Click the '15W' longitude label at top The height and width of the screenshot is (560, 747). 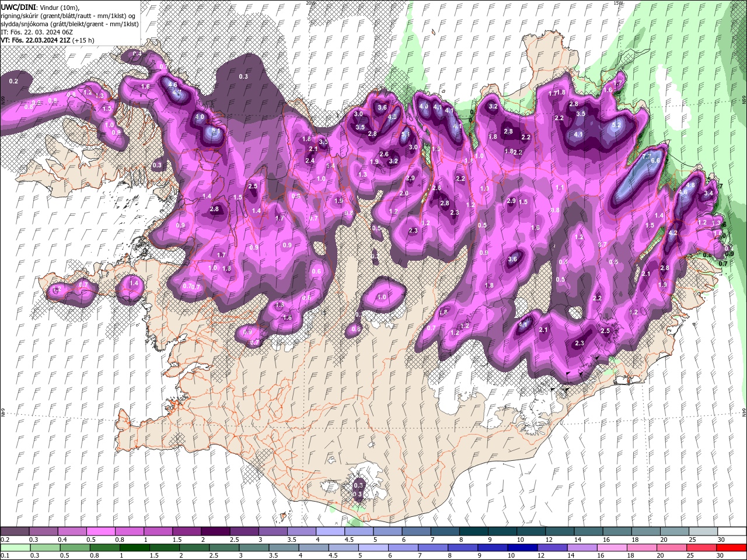617,3
